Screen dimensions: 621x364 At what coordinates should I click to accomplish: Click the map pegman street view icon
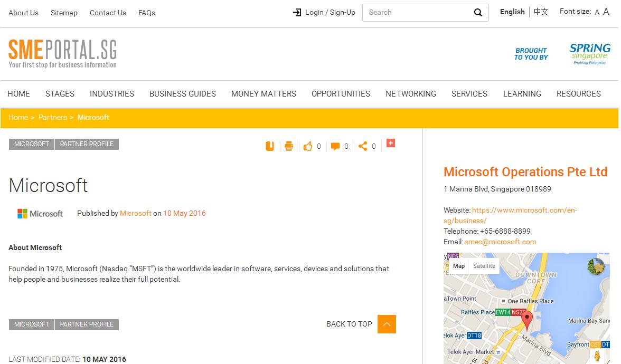click(597, 356)
